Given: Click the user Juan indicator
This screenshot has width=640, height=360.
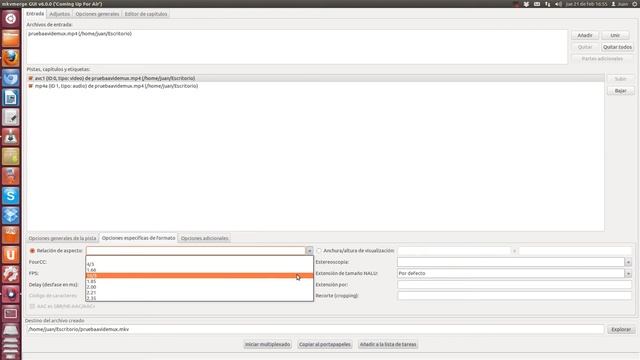Looking at the screenshot, I should [620, 4].
